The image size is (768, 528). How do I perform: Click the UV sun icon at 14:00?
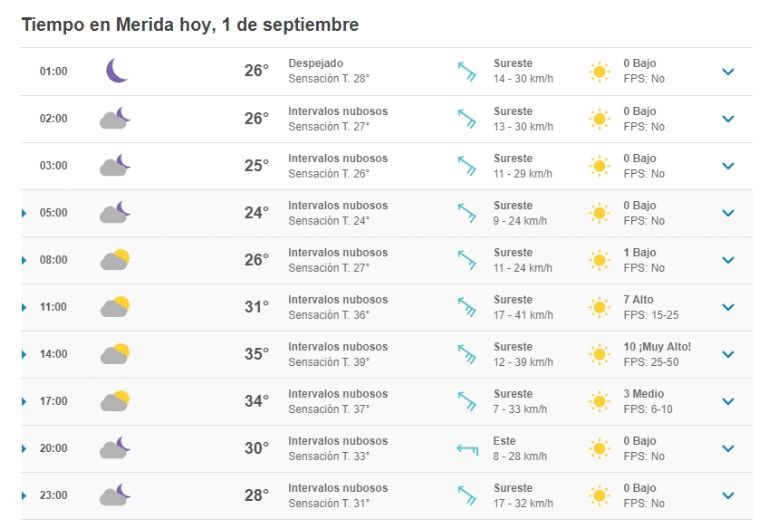(x=599, y=354)
